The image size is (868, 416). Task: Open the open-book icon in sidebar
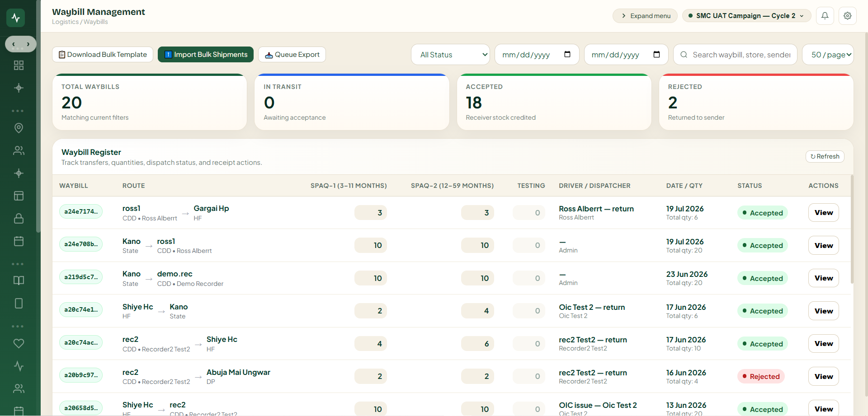[x=19, y=280]
